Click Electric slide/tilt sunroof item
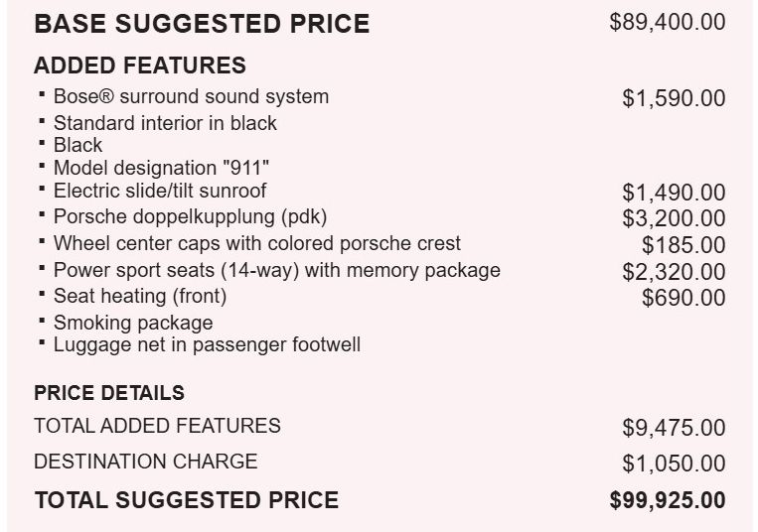The image size is (758, 532). click(160, 191)
